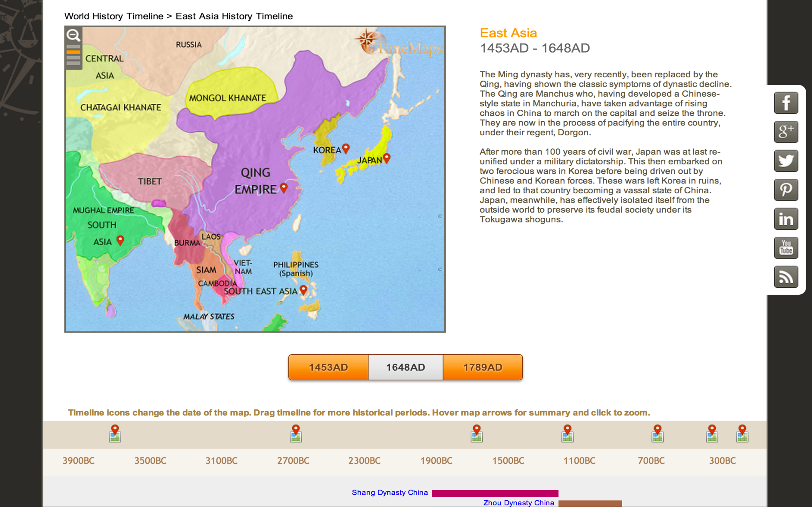Share on LinkedIn
Viewport: 812px width, 507px height.
tap(786, 219)
